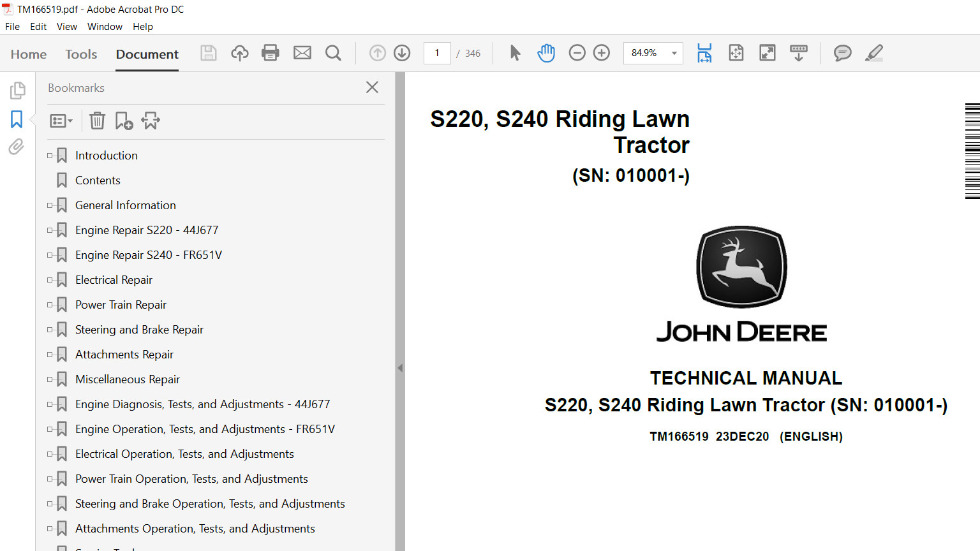This screenshot has width=980, height=551.
Task: Expand the General Information bookmark
Action: coord(50,205)
